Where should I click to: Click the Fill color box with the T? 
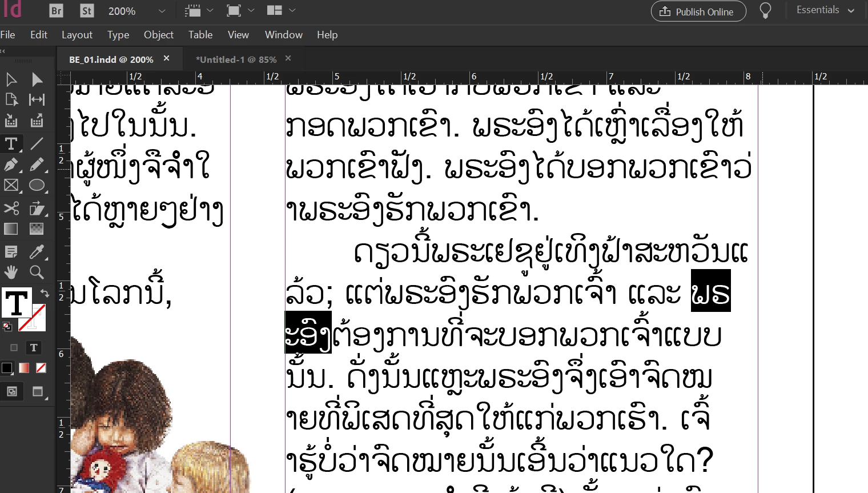coord(16,302)
